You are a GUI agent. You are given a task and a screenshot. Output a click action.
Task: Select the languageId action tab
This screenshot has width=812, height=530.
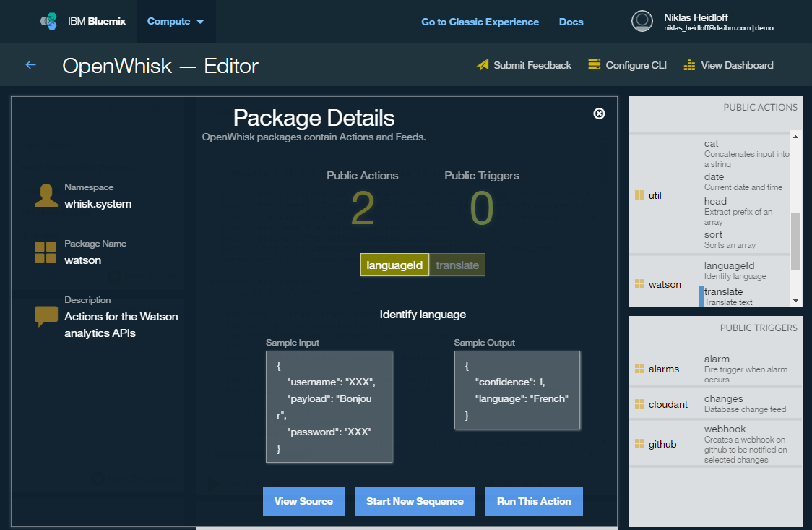[394, 265]
